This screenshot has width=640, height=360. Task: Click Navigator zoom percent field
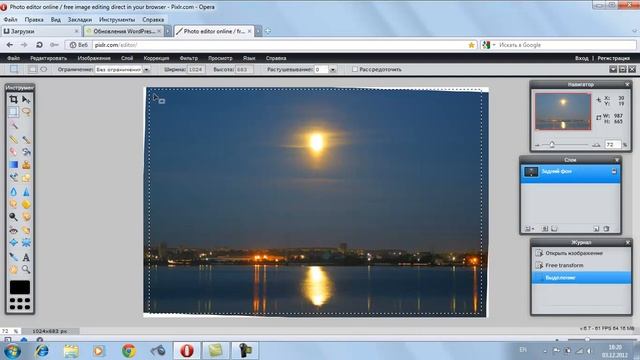pos(613,145)
